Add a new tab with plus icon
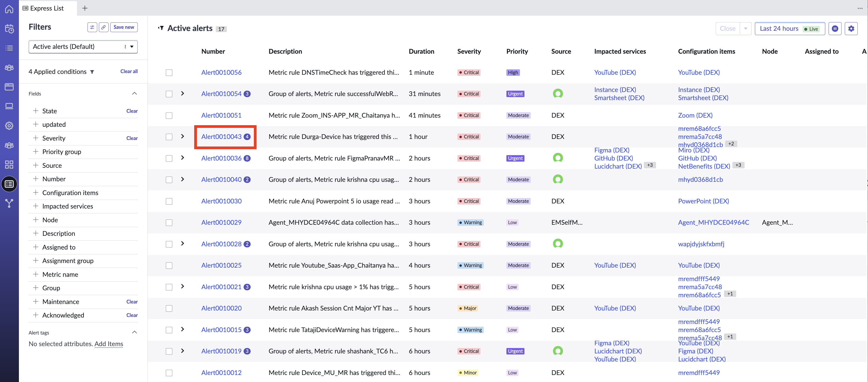This screenshot has height=382, width=868. click(x=85, y=8)
